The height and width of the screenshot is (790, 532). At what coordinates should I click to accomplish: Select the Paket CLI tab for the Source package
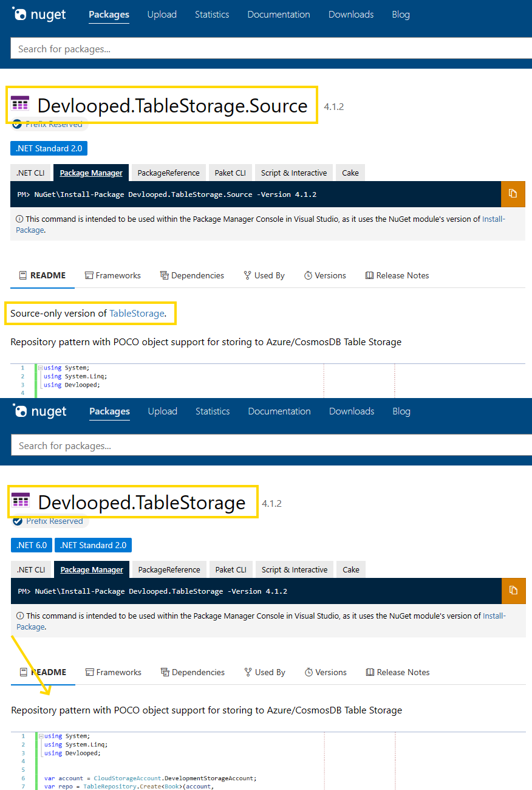tap(230, 173)
